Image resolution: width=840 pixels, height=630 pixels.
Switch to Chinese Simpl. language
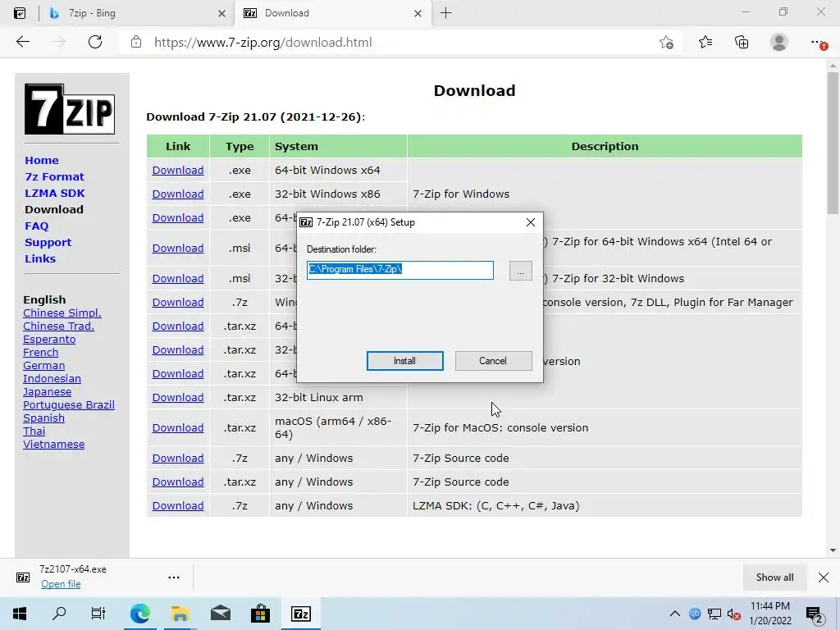[x=62, y=313]
